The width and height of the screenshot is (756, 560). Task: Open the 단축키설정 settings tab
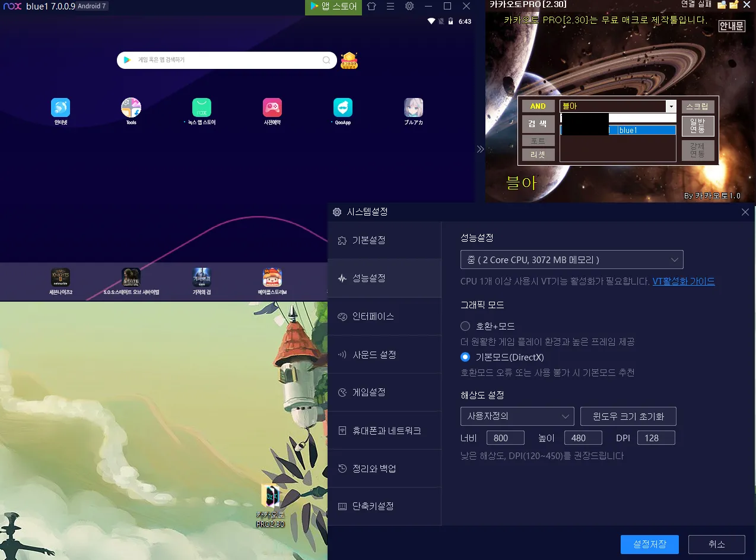[x=373, y=507]
